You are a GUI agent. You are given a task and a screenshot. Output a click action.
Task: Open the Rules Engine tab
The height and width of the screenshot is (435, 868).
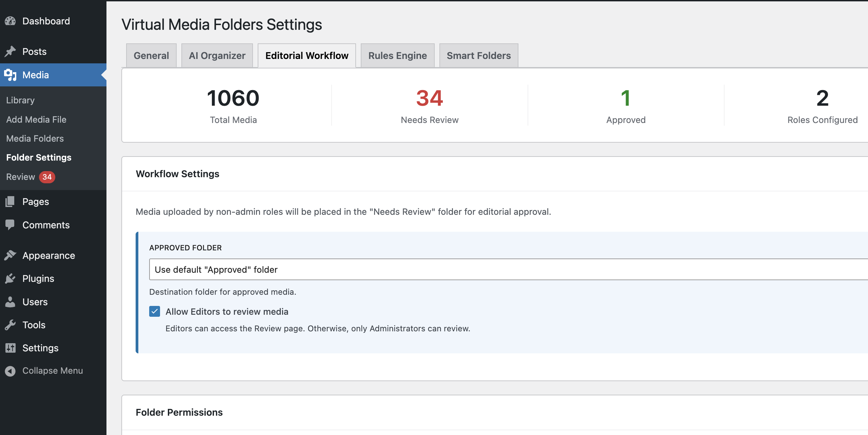click(x=397, y=56)
